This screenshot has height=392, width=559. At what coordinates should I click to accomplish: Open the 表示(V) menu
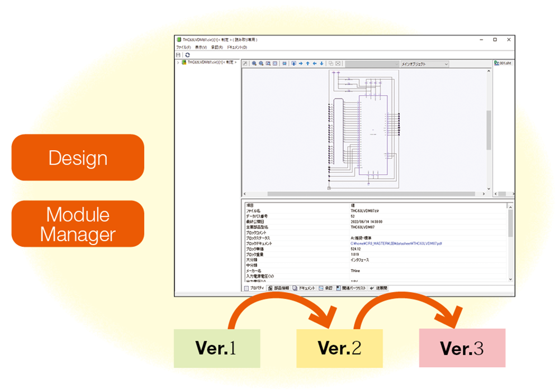tap(201, 47)
